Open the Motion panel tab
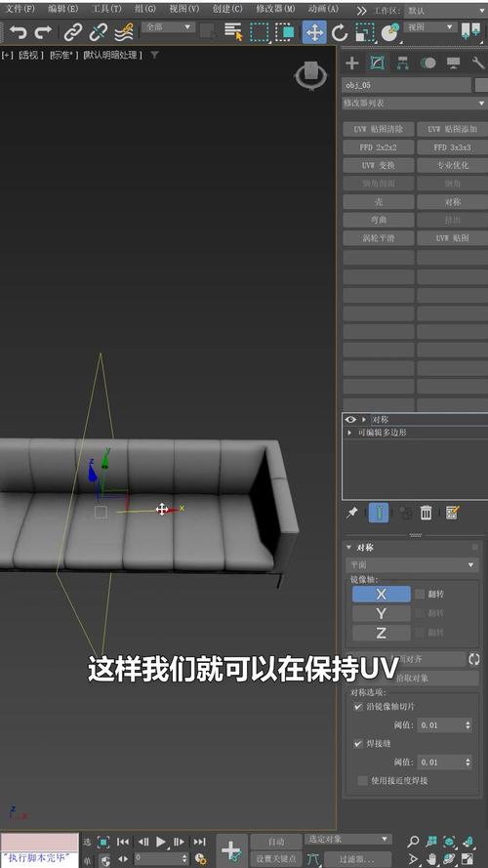Viewport: 488px width, 868px height. pyautogui.click(x=427, y=63)
